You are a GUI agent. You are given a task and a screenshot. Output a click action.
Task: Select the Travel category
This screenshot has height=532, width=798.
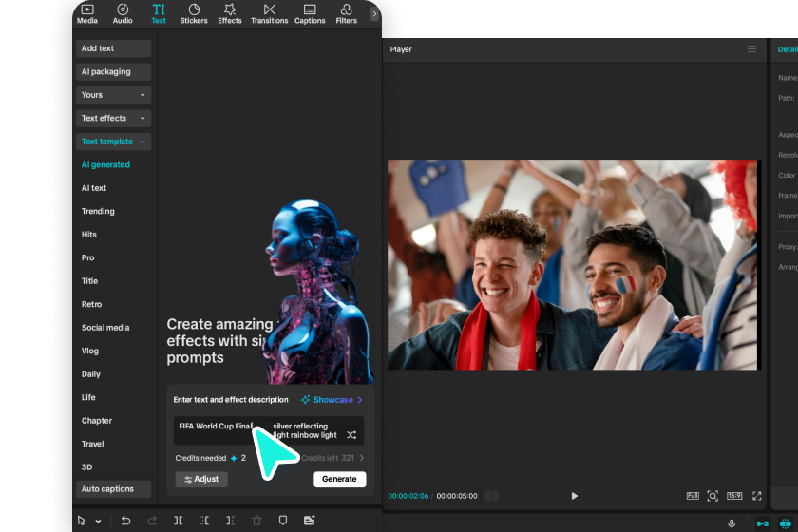(x=93, y=444)
